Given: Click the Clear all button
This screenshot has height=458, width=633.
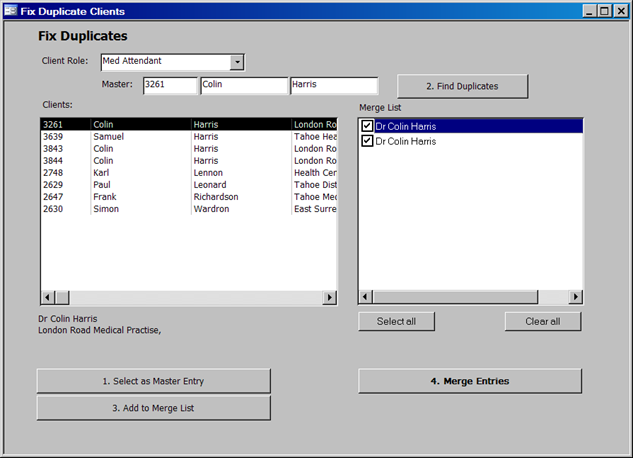Looking at the screenshot, I should (543, 321).
